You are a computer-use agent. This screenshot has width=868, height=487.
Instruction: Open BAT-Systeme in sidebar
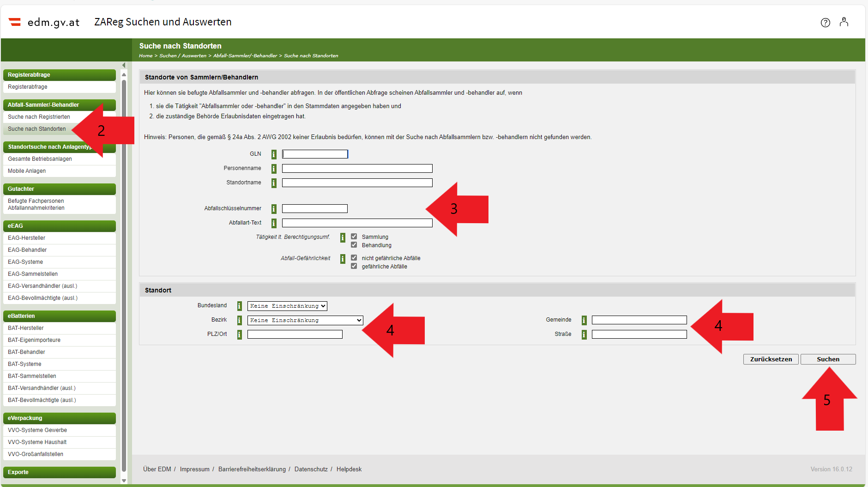click(x=60, y=364)
